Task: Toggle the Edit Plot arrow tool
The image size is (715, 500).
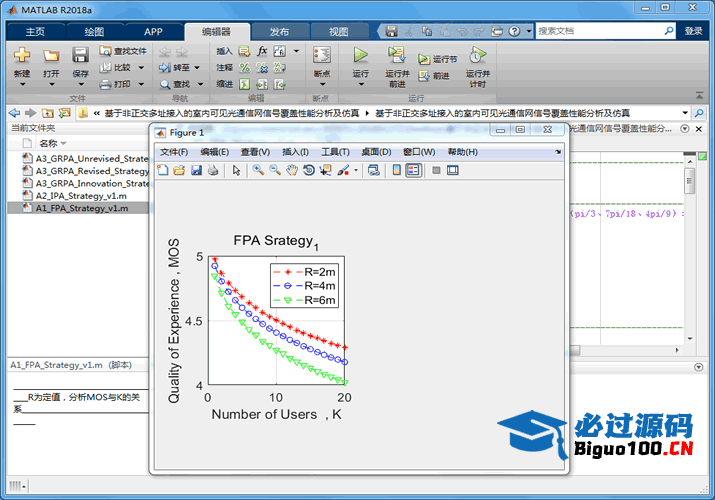Action: click(x=237, y=171)
